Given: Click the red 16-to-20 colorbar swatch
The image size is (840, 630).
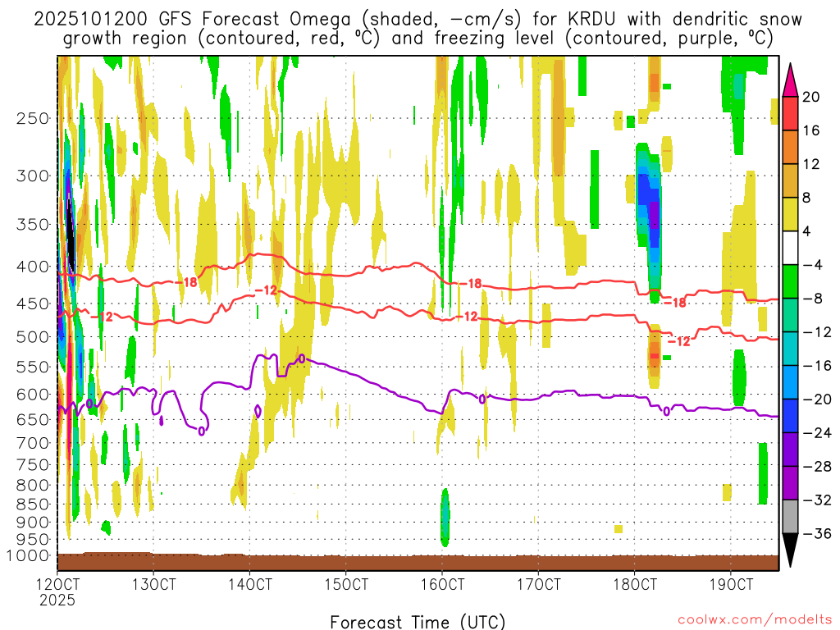Looking at the screenshot, I should [790, 113].
